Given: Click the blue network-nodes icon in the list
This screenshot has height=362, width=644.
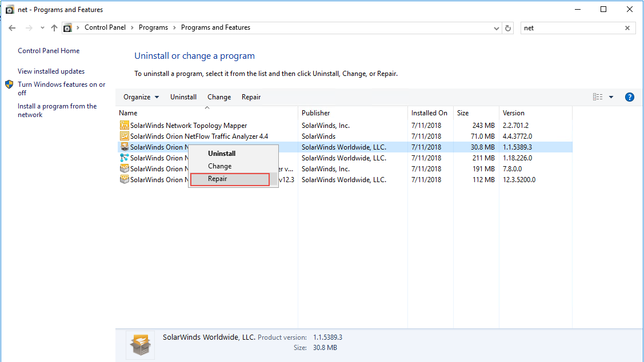Looking at the screenshot, I should tap(125, 158).
